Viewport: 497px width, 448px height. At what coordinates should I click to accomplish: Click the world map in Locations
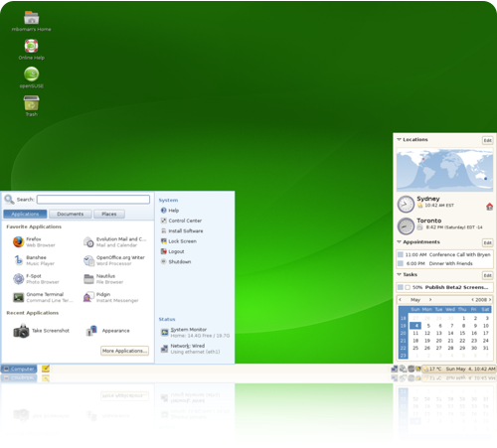coord(444,170)
